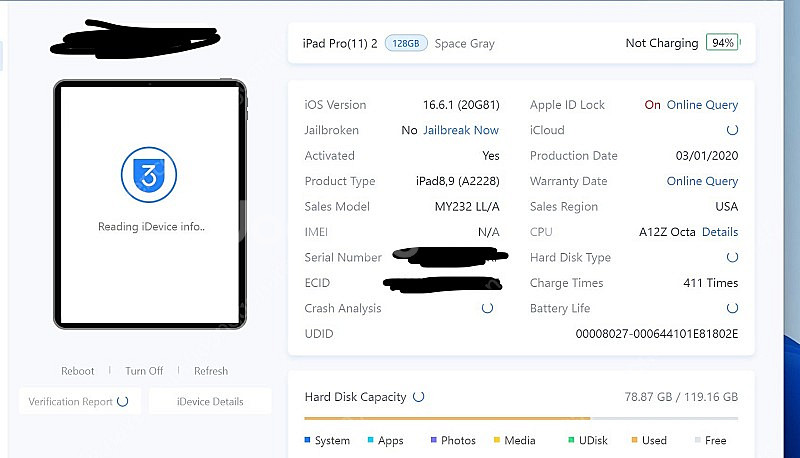Refresh the device info
This screenshot has height=458, width=800.
tap(211, 371)
